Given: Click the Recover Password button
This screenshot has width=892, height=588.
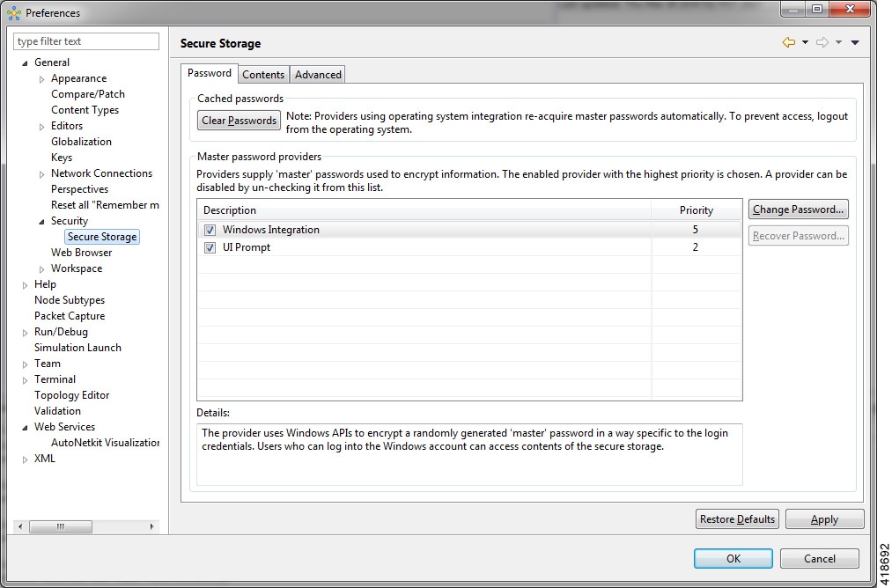Looking at the screenshot, I should point(798,235).
